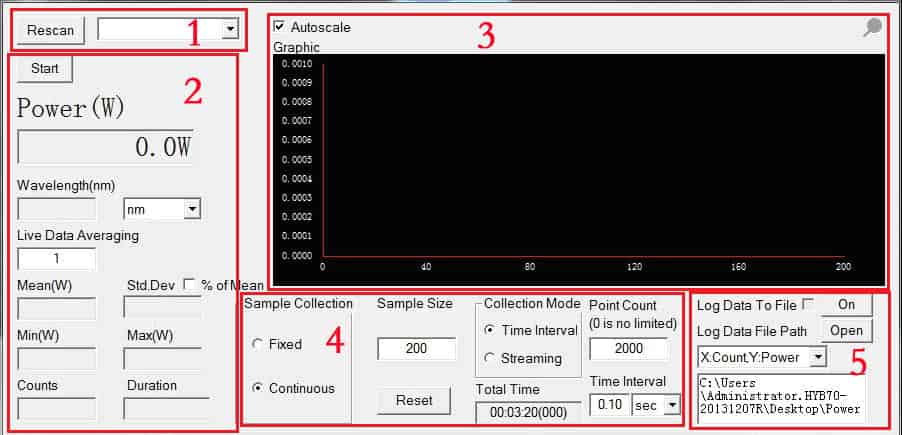Click the magnifier icon above the graph
This screenshot has height=435, width=902.
[x=872, y=29]
